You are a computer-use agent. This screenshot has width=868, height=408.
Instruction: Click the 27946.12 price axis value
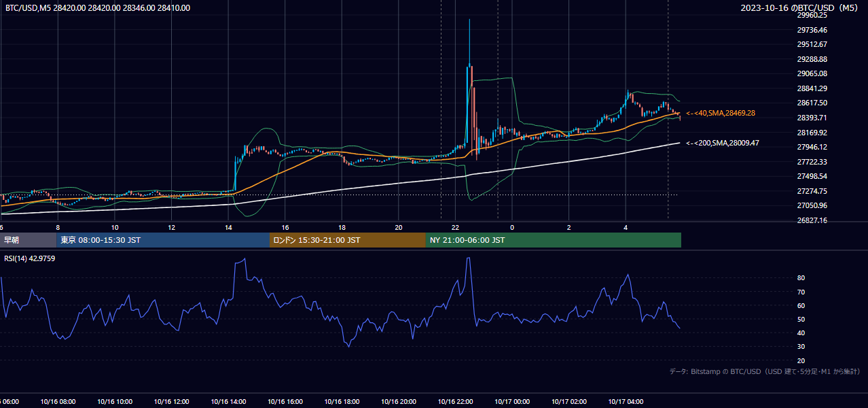pos(812,147)
